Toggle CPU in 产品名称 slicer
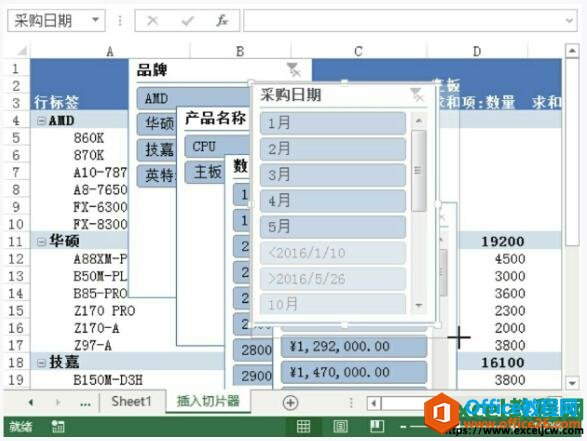The width and height of the screenshot is (587, 441). pyautogui.click(x=217, y=146)
